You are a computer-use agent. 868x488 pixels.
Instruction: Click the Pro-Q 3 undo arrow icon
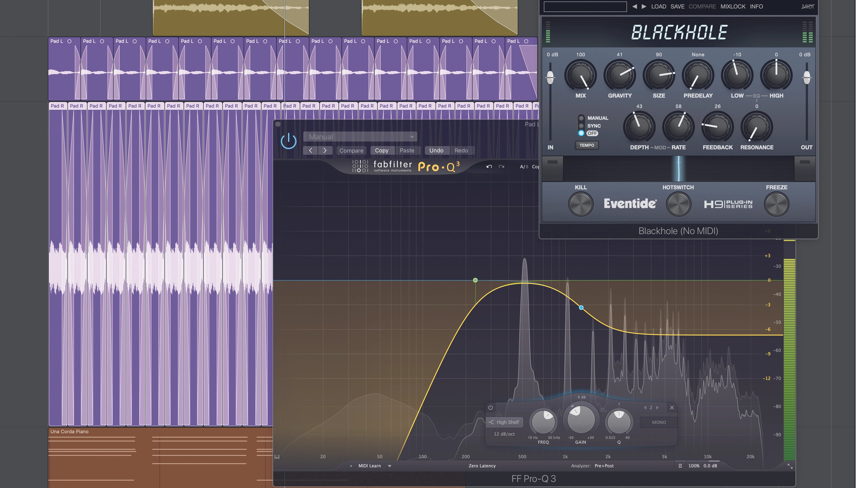tap(489, 167)
